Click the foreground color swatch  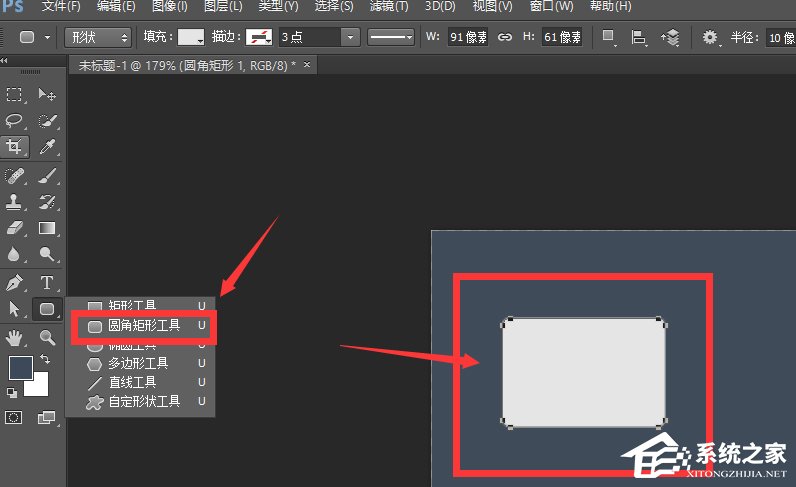click(20, 367)
